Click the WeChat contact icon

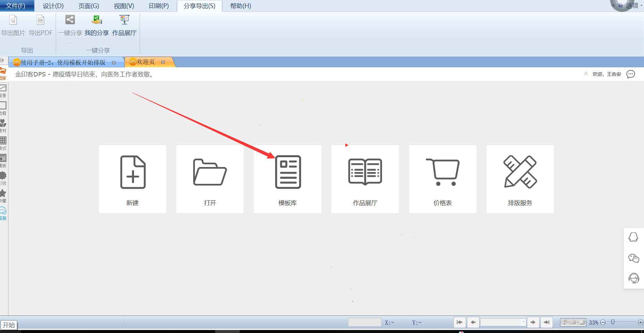(x=634, y=258)
